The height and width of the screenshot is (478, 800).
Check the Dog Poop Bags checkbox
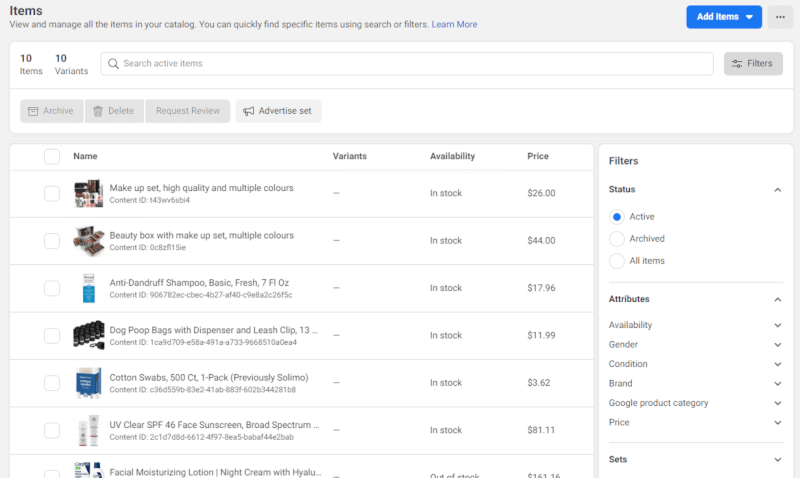click(x=52, y=336)
